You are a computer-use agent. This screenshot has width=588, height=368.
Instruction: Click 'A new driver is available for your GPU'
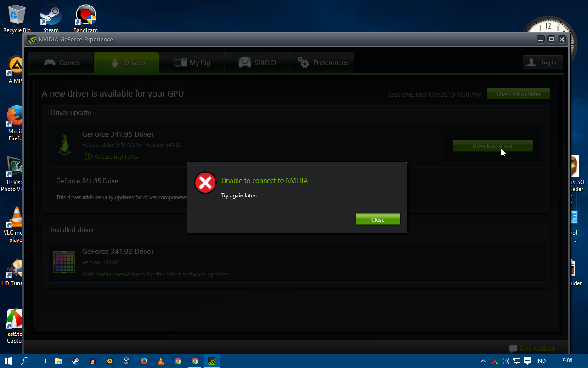point(113,94)
